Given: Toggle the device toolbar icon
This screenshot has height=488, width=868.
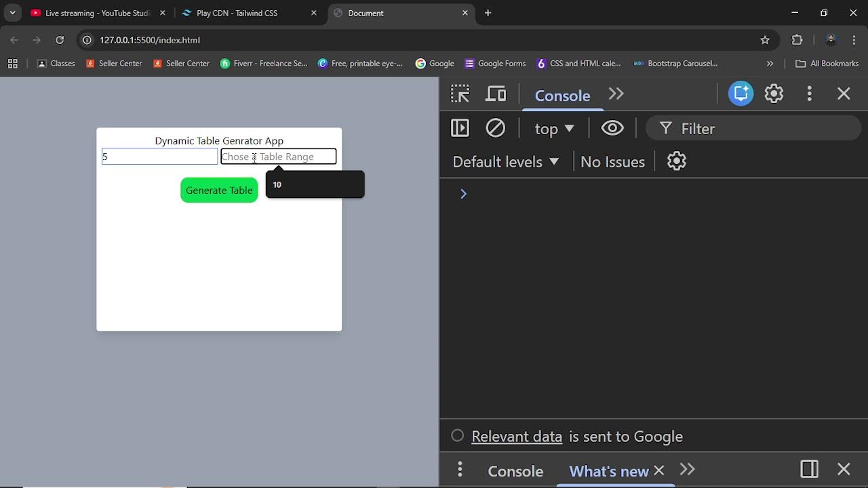Looking at the screenshot, I should [x=496, y=94].
